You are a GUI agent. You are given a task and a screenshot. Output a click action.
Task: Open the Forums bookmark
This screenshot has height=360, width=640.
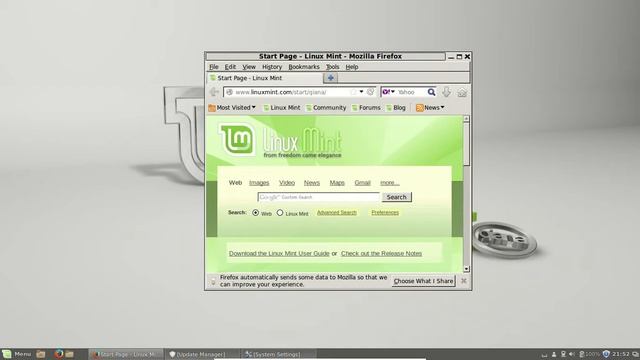[366, 108]
